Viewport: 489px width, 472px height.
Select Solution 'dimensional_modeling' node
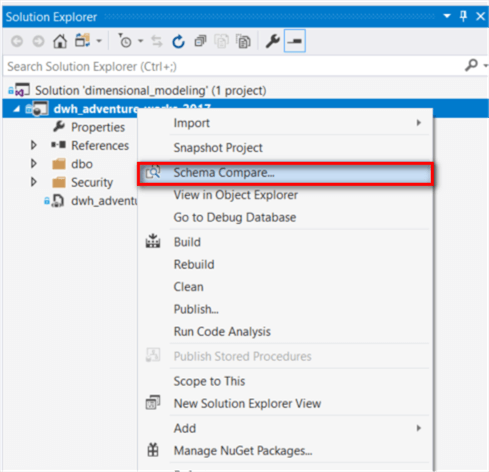tap(150, 91)
